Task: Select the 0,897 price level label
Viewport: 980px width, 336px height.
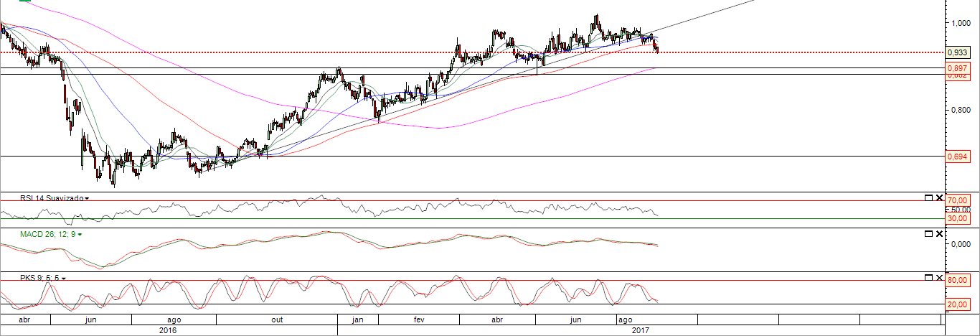Action: (957, 68)
